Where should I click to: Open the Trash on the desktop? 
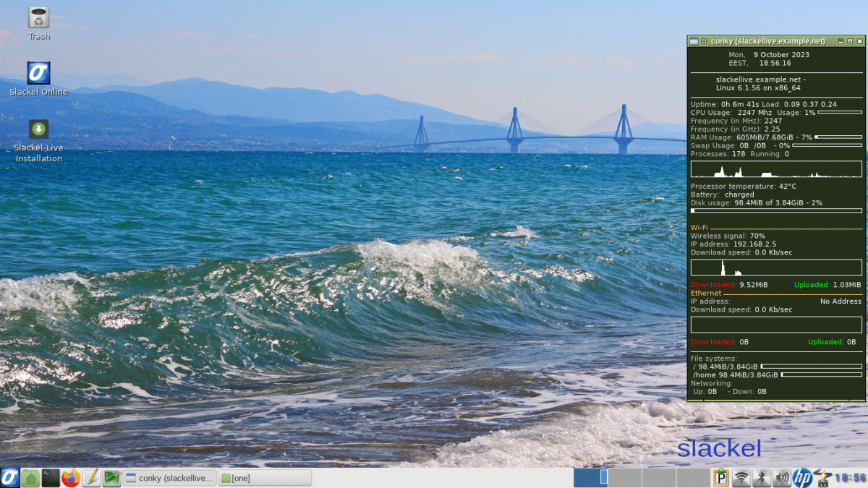click(37, 18)
